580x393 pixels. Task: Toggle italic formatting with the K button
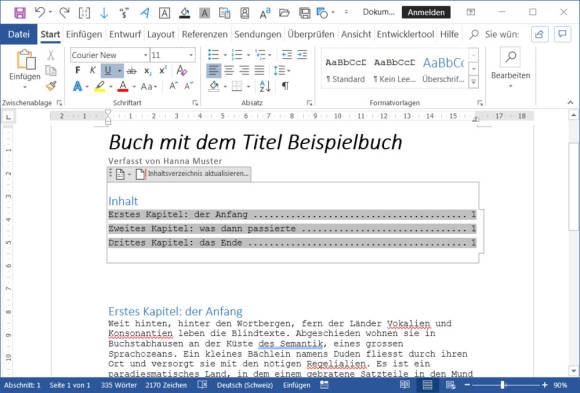tap(92, 70)
